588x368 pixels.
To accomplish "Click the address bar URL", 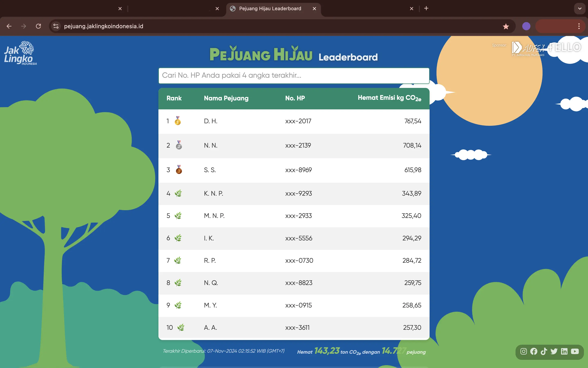I will pos(104,26).
